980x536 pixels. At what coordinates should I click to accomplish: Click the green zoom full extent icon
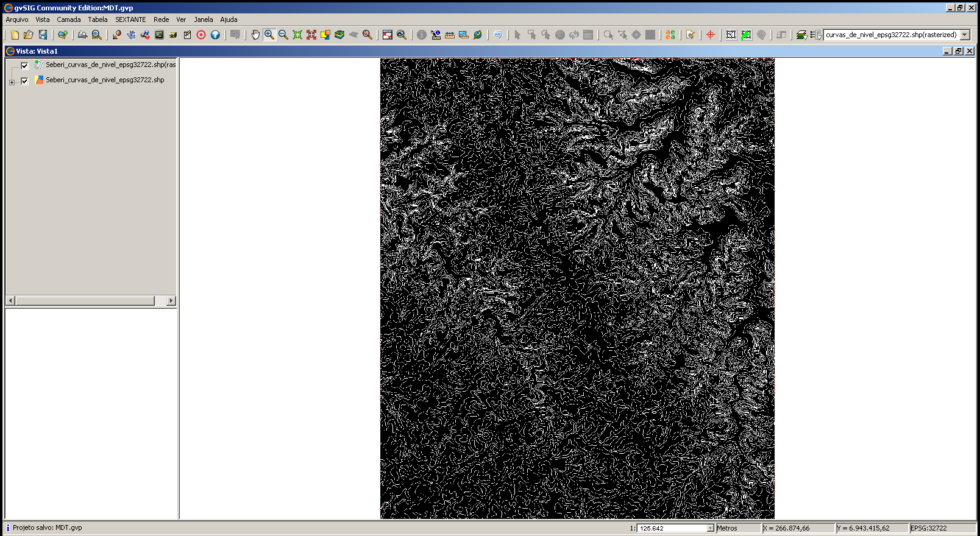tap(297, 35)
